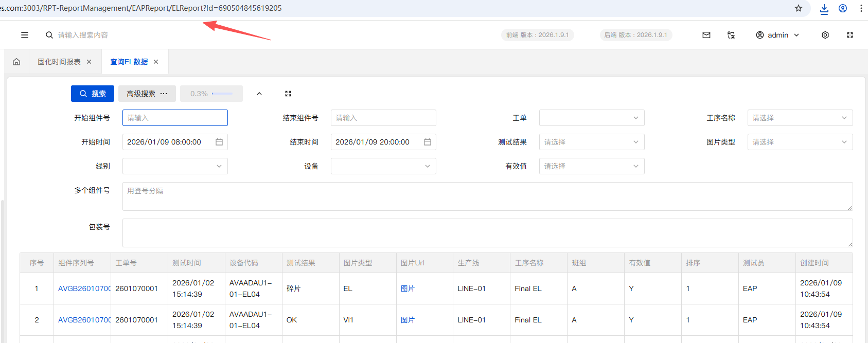Viewport: 868px width, 343px height.
Task: Open the 高级搜索 button
Action: tap(147, 94)
